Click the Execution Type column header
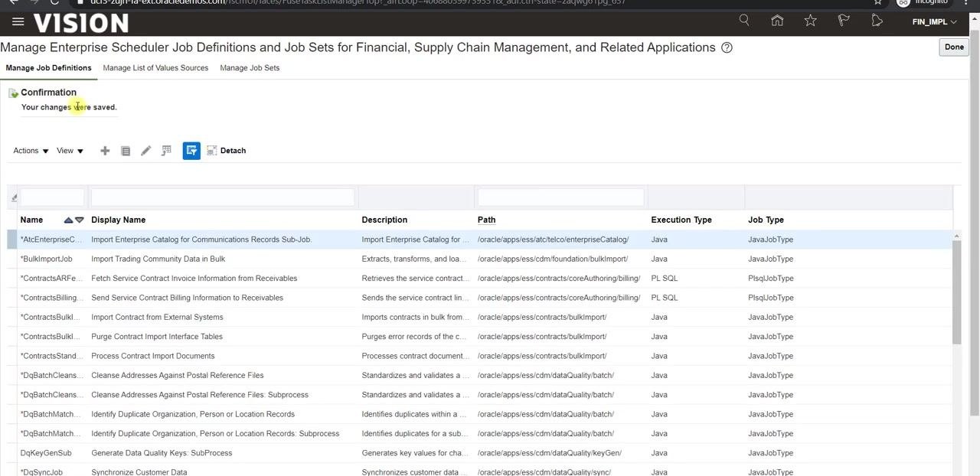The width and height of the screenshot is (980, 476). (681, 220)
